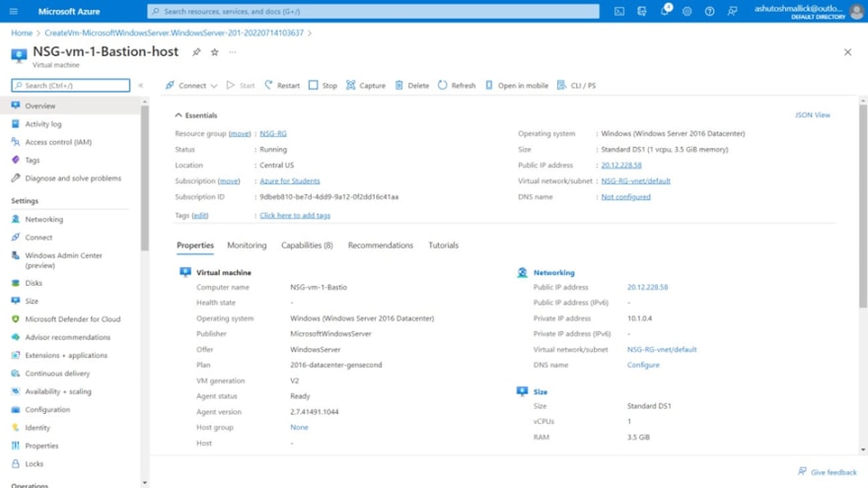
Task: Open Directories and subscriptions filter icon
Action: click(x=641, y=11)
